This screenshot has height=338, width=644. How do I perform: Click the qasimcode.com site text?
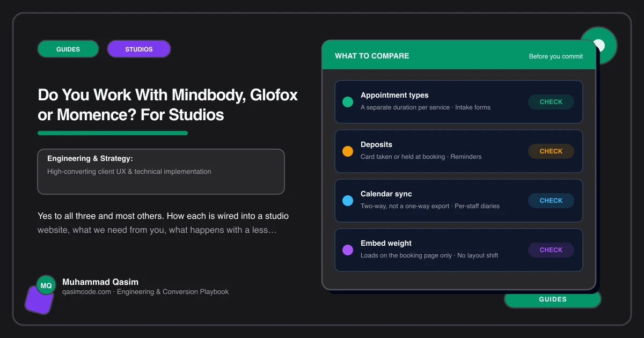86,292
